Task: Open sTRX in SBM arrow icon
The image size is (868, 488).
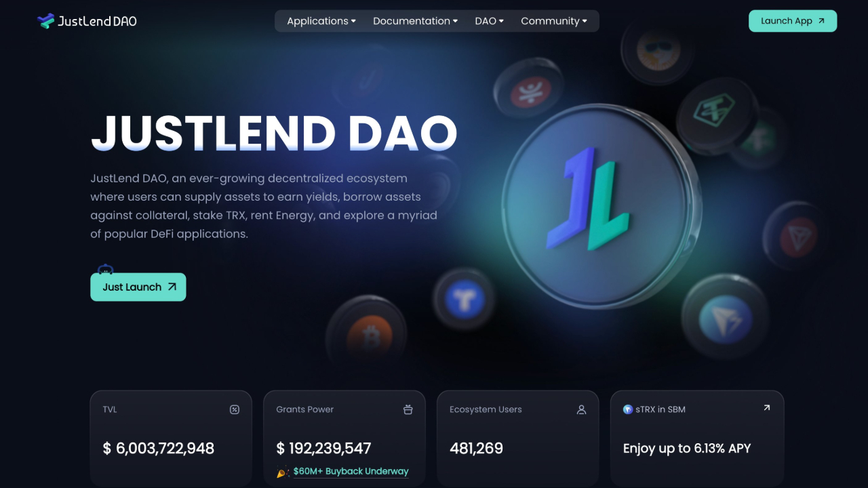Action: pos(766,408)
